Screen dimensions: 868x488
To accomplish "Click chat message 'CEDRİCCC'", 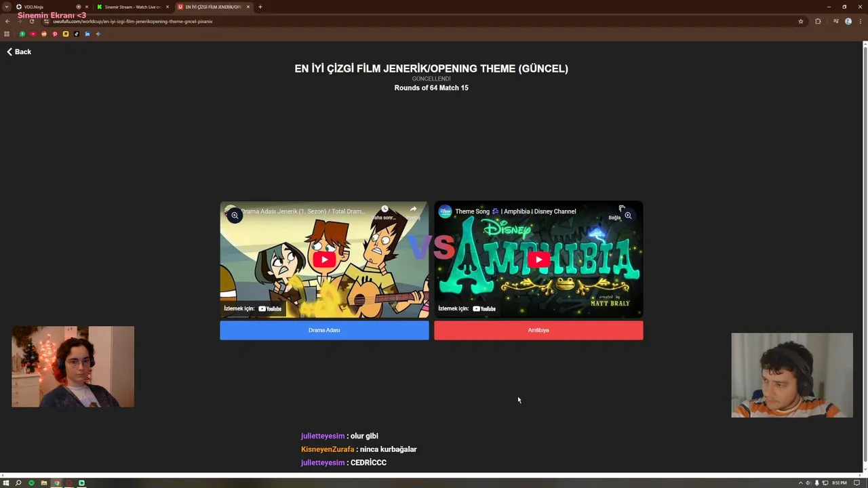I will click(x=368, y=462).
